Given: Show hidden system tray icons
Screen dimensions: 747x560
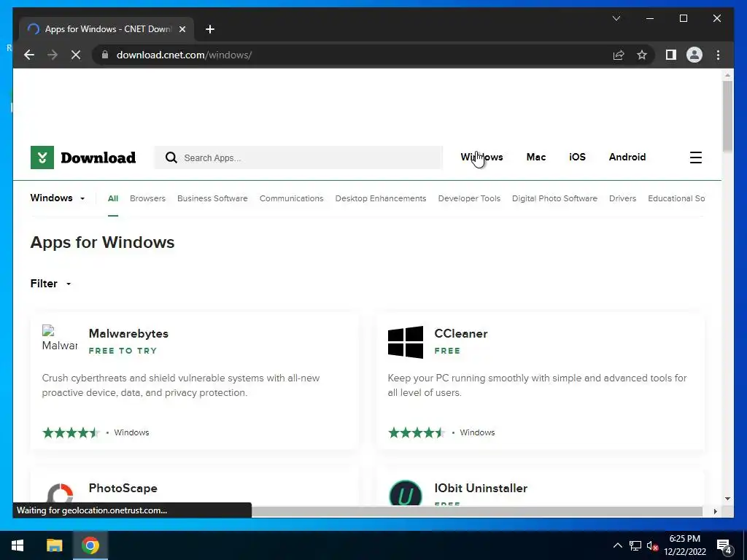Looking at the screenshot, I should point(617,545).
